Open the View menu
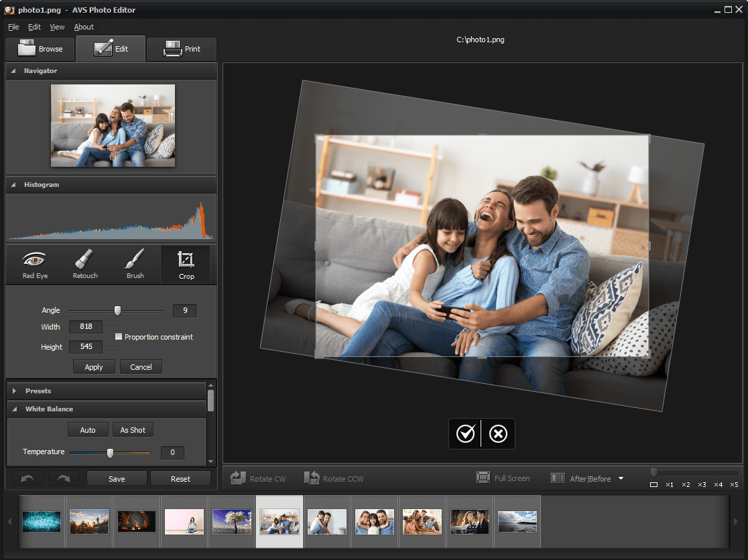This screenshot has width=748, height=560. [x=57, y=27]
